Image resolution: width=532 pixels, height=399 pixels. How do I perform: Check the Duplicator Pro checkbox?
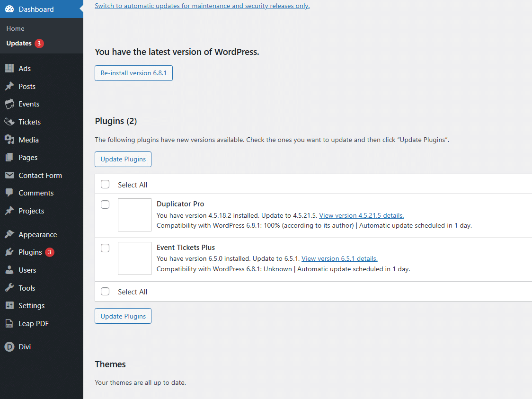coord(105,204)
